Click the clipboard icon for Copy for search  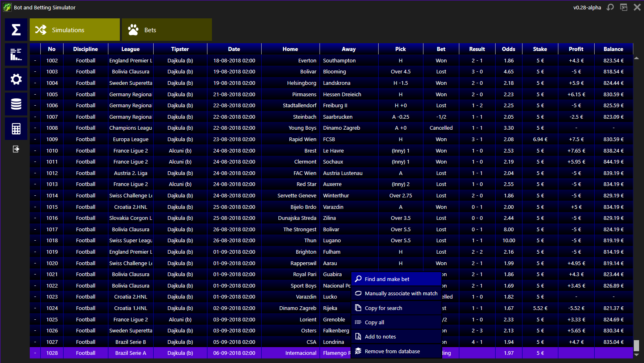358,308
